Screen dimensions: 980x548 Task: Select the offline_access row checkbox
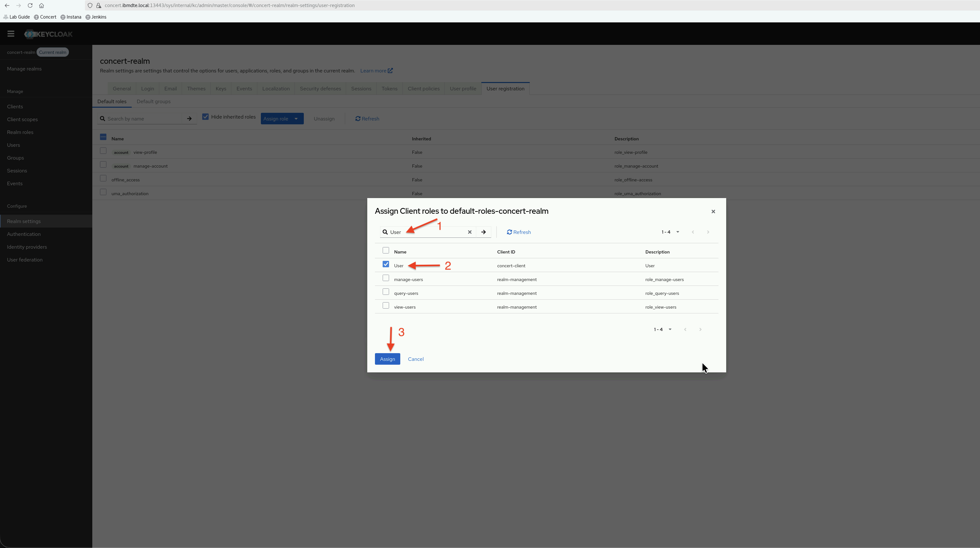click(103, 179)
